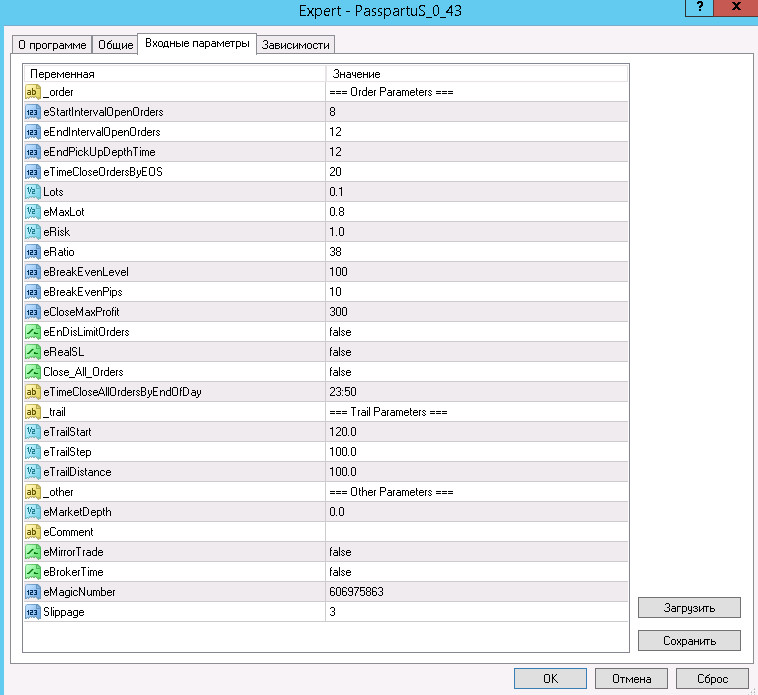Click the double-type icon beside eMarketDepth
Viewport: 758px width, 695px height.
pos(32,512)
